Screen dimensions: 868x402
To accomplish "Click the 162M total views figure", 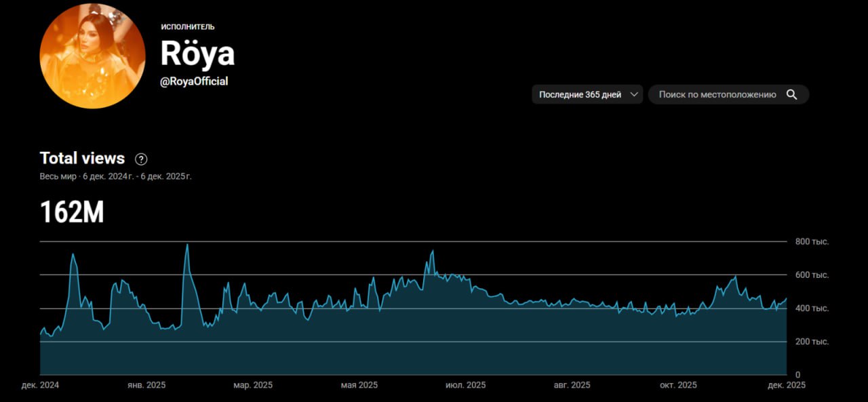I will click(x=72, y=213).
